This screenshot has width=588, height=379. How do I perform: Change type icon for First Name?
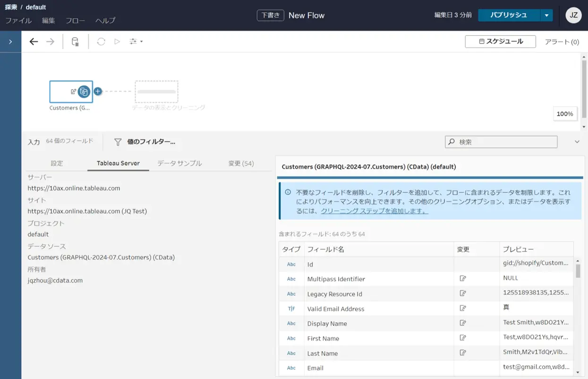tap(291, 338)
